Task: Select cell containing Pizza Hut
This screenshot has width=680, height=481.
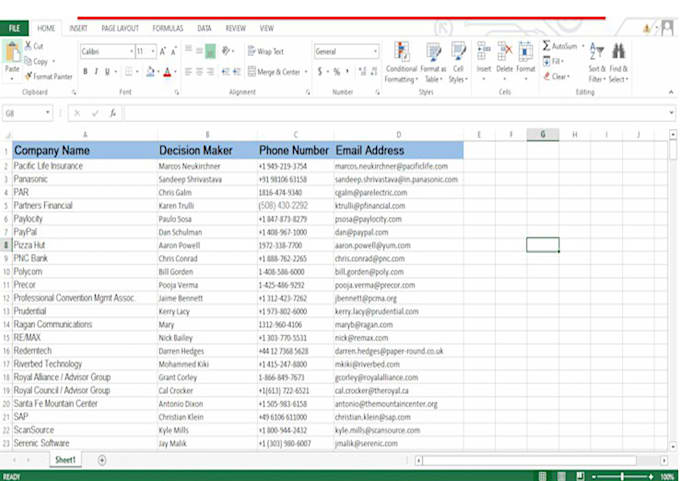Action: click(85, 245)
